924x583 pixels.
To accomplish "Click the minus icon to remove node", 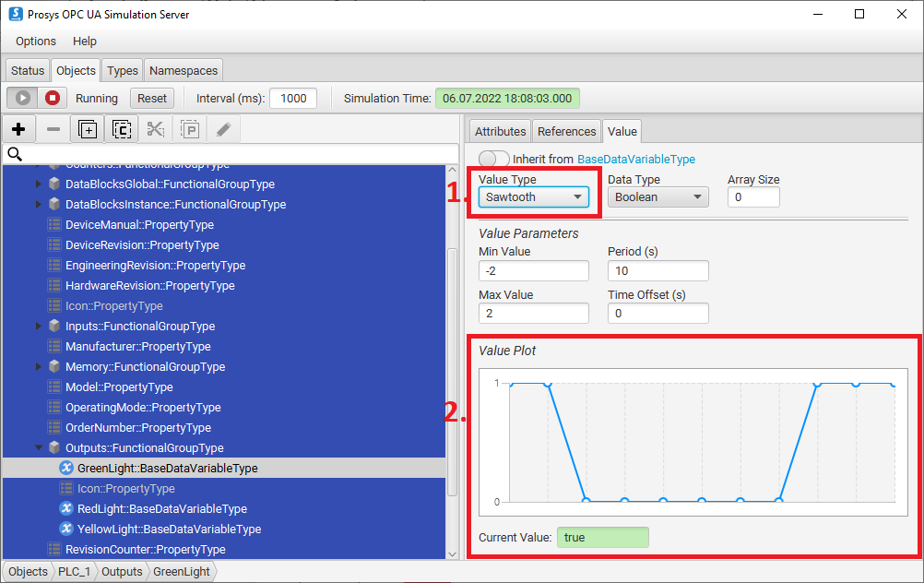I will pyautogui.click(x=53, y=130).
